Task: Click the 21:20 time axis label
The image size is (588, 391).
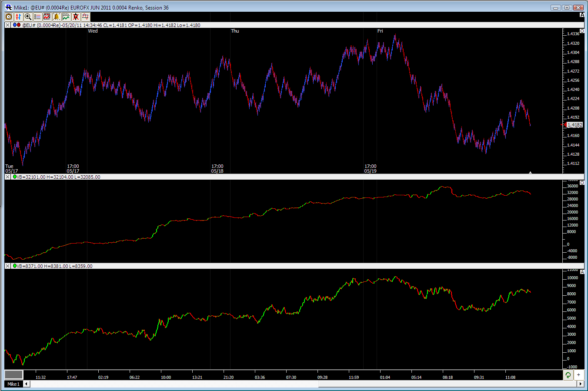Action: (228, 378)
